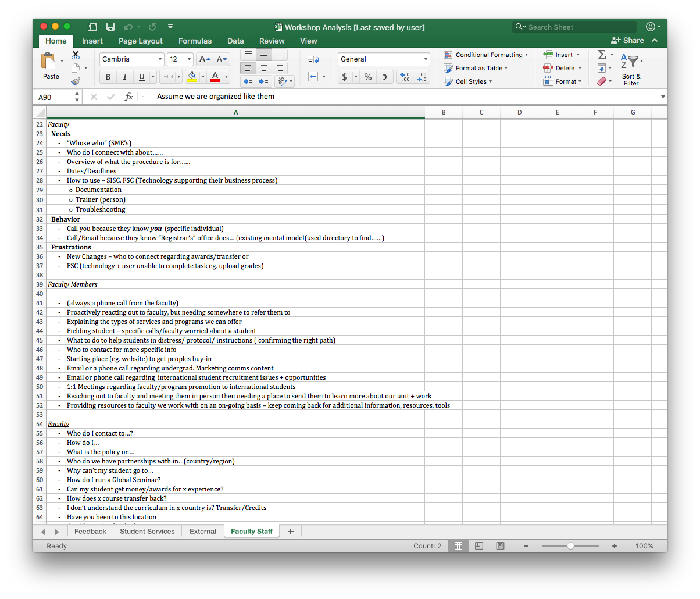Click the Wrap Text icon

tap(313, 59)
